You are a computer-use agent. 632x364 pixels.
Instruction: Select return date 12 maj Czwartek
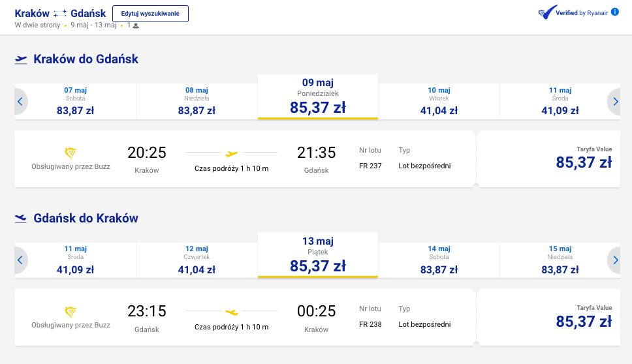(197, 260)
